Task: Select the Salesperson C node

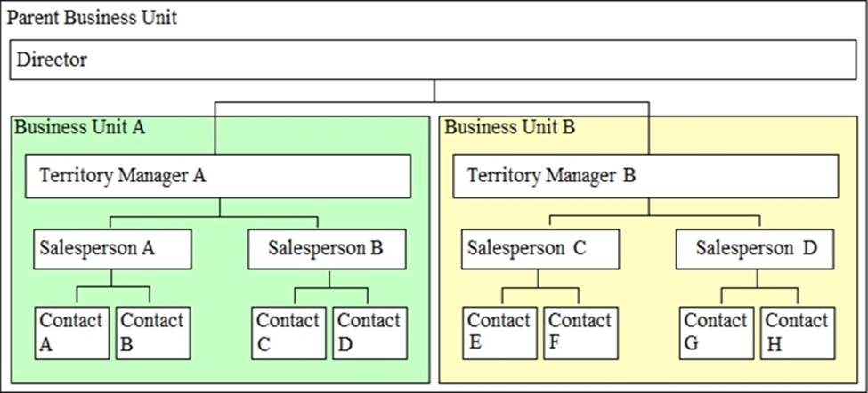Action: [539, 249]
